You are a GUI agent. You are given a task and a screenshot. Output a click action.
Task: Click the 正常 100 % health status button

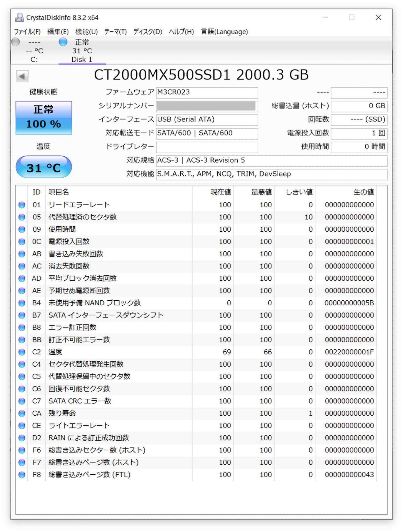coord(44,118)
